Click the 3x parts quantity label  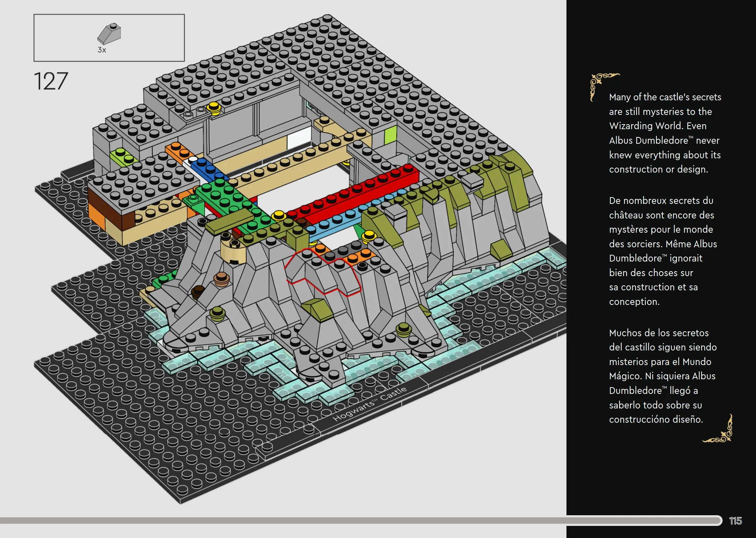click(102, 50)
